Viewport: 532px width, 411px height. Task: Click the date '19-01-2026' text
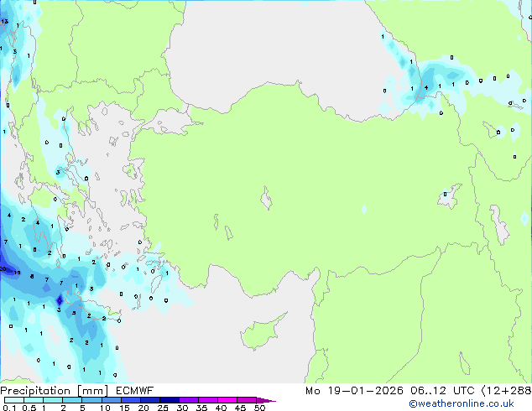coord(365,391)
